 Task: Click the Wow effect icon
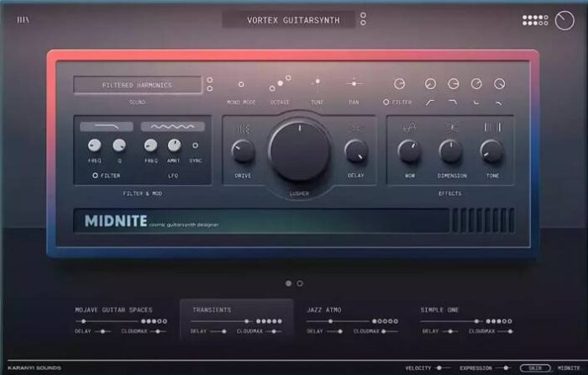pyautogui.click(x=409, y=127)
